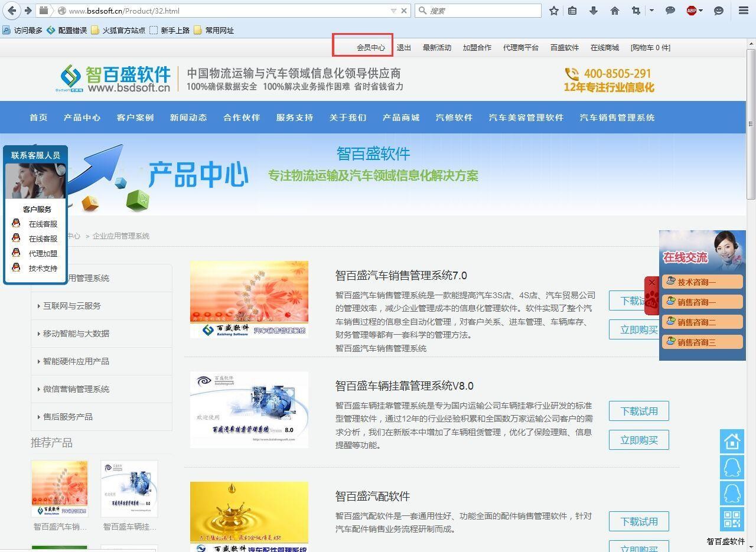Open the 代理商平台 link
The image size is (756, 552).
coord(521,48)
